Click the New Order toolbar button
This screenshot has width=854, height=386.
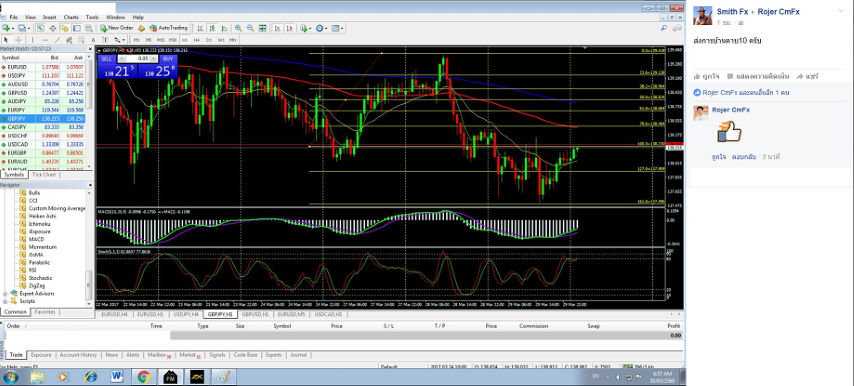(117, 28)
